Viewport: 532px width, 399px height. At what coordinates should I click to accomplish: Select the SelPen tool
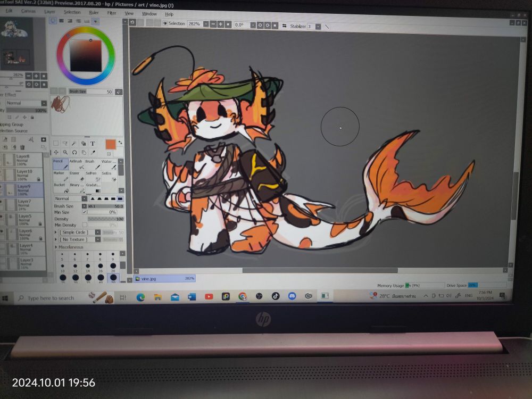click(92, 176)
